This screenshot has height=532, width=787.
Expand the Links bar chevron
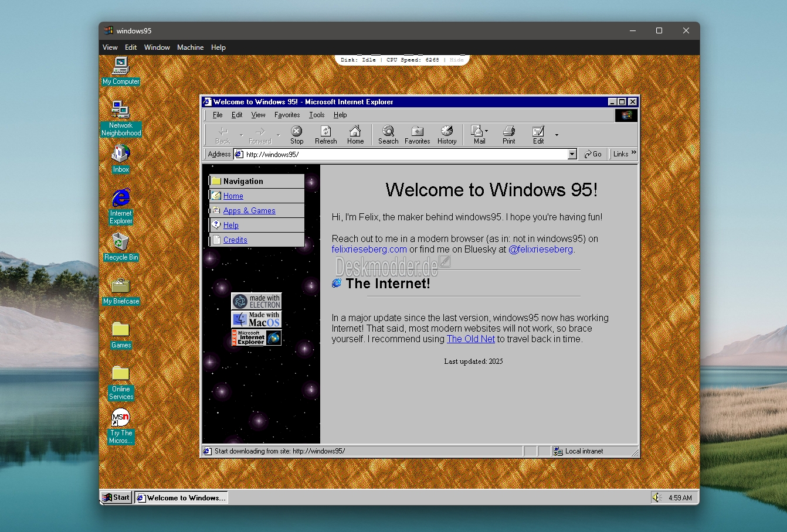point(633,153)
